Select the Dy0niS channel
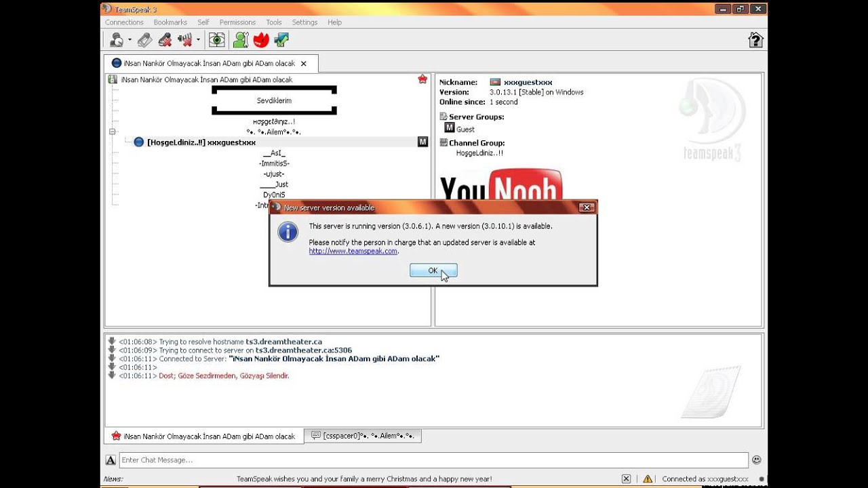 coord(274,195)
